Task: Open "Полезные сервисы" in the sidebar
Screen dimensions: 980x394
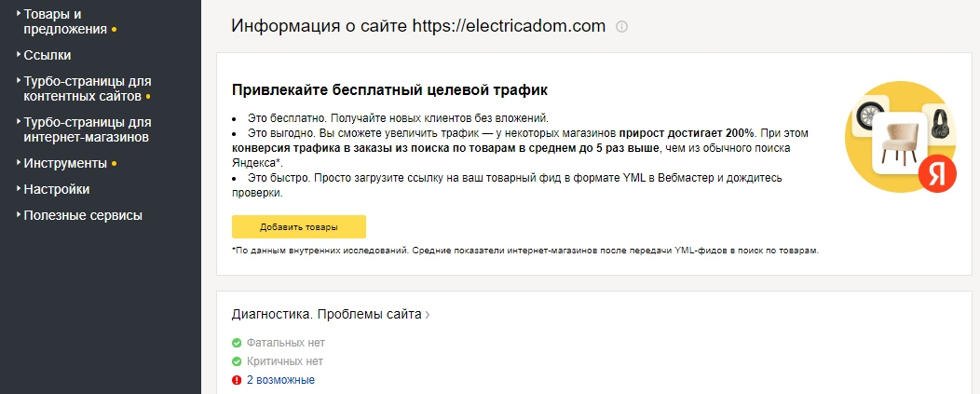Action: coord(82,215)
